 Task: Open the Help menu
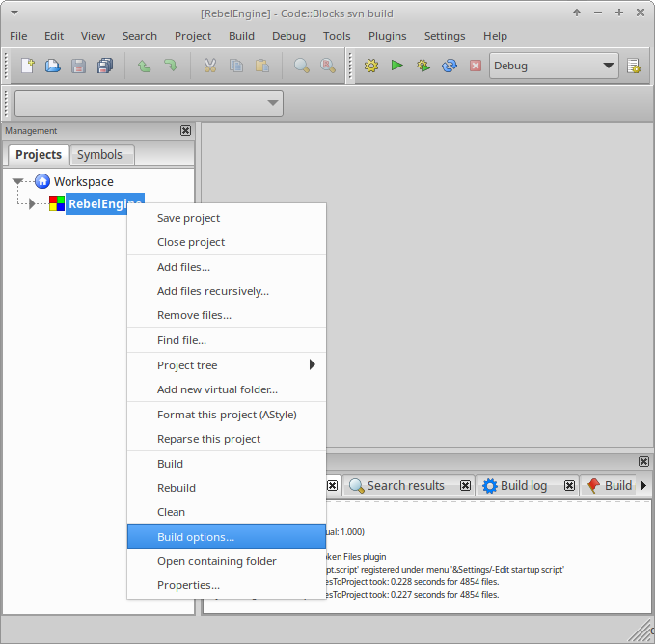coord(495,36)
